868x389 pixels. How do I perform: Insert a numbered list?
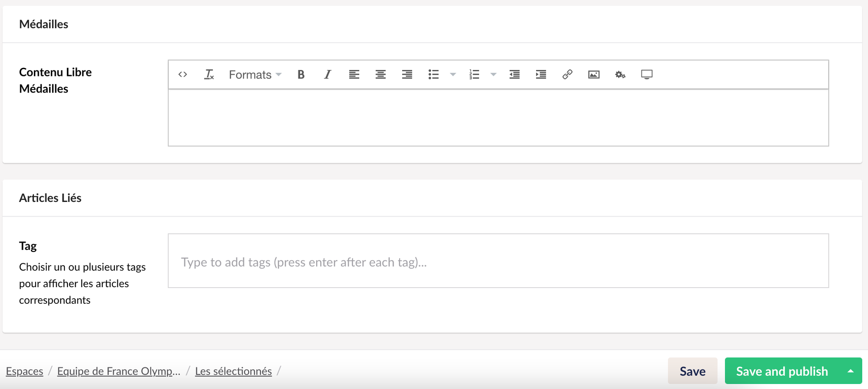click(474, 75)
